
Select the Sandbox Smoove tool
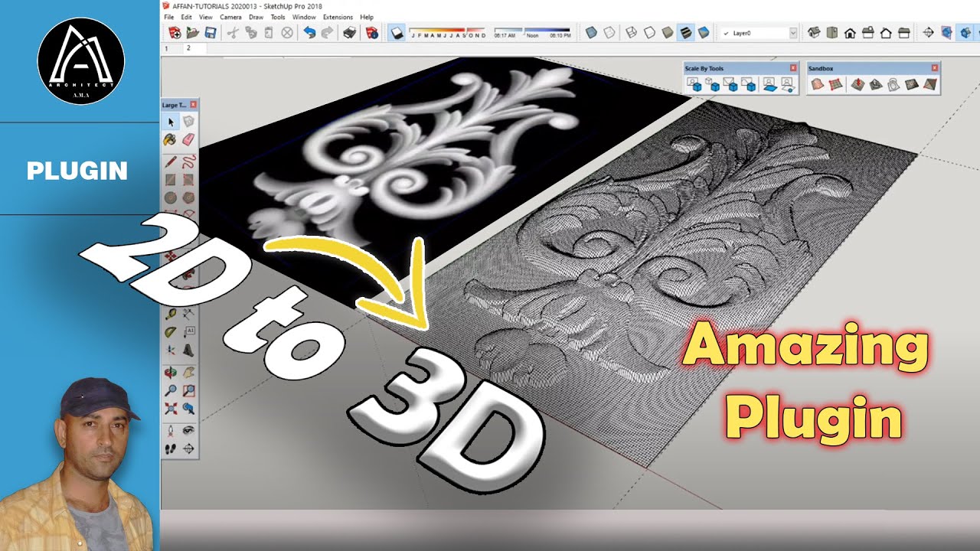click(x=857, y=84)
